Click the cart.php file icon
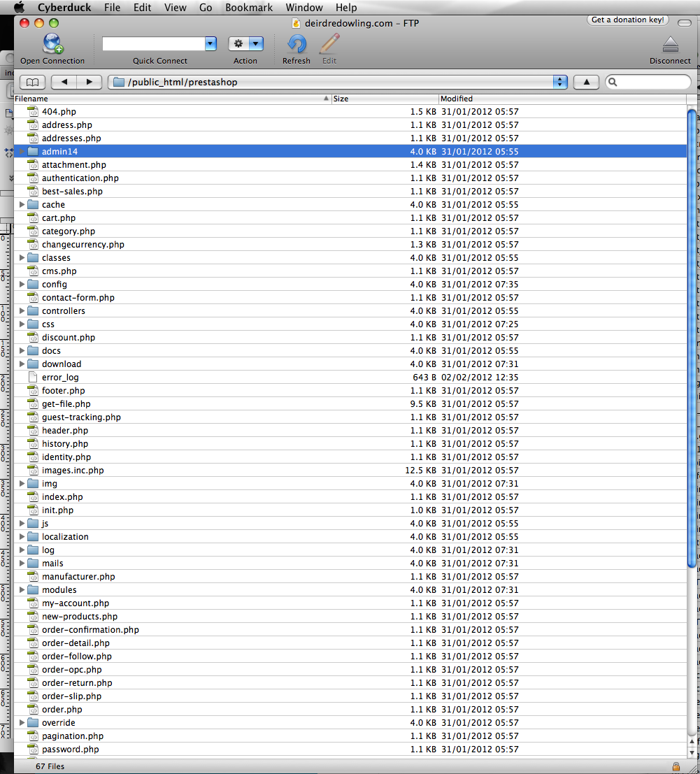 pyautogui.click(x=33, y=217)
